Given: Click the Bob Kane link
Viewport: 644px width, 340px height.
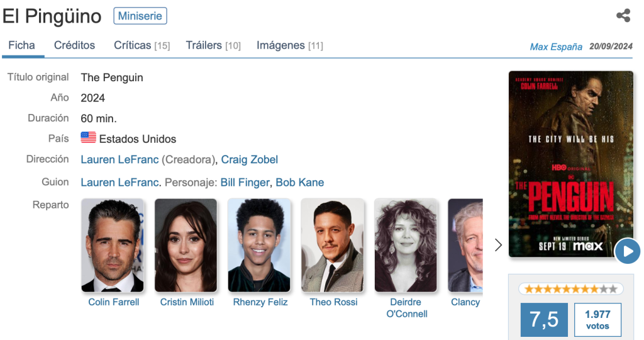Looking at the screenshot, I should (299, 183).
